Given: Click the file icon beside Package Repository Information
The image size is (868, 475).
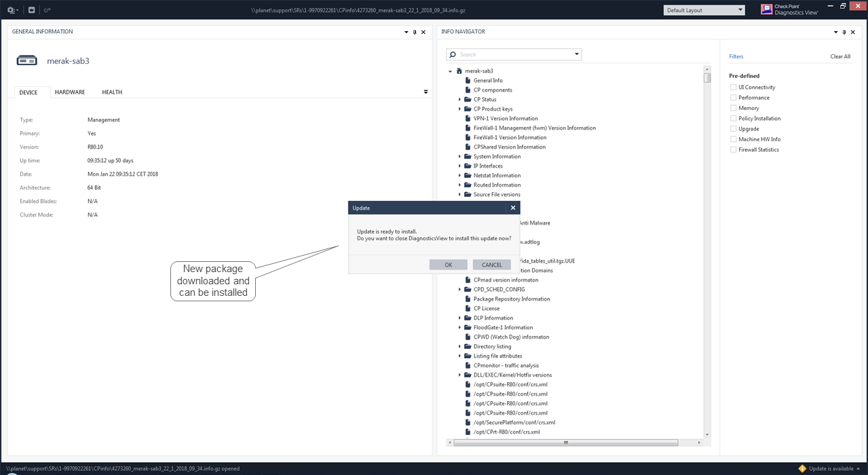Looking at the screenshot, I should [468, 299].
